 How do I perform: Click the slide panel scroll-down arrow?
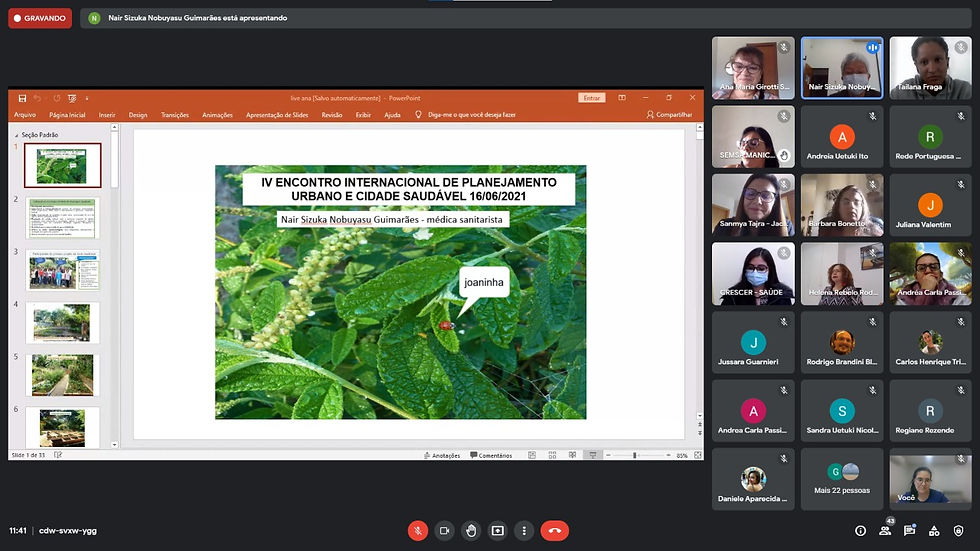114,445
